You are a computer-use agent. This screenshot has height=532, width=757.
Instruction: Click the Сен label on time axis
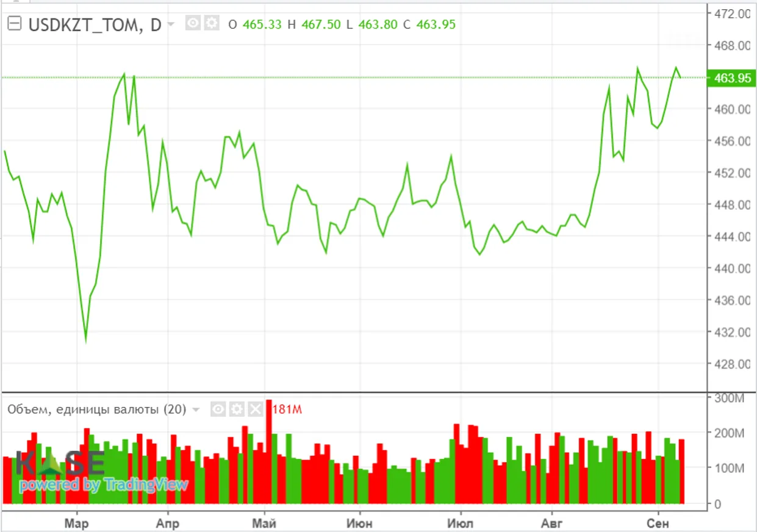[x=658, y=523]
